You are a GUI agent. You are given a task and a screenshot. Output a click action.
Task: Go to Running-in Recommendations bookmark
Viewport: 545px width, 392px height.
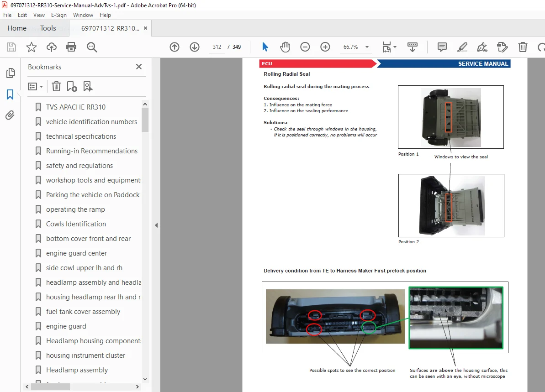92,151
